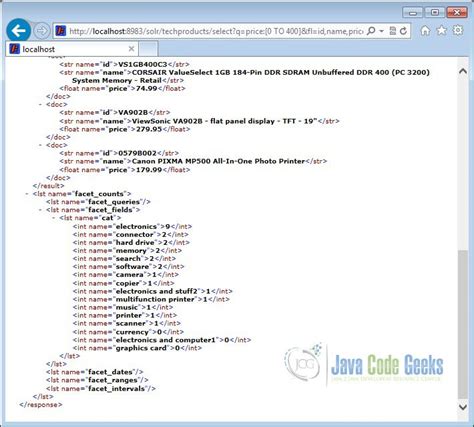The image size is (474, 427).
Task: Click the site favicon in address bar
Action: pos(60,31)
